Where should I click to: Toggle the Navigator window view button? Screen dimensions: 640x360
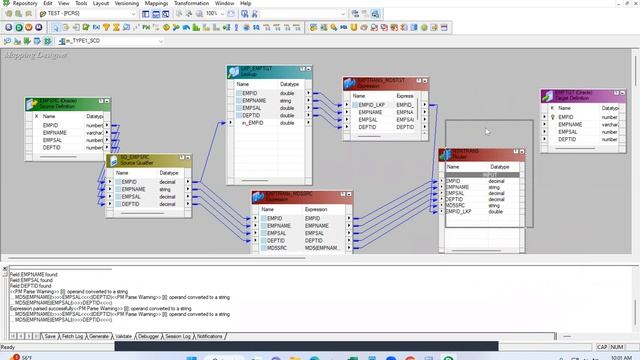146,13
